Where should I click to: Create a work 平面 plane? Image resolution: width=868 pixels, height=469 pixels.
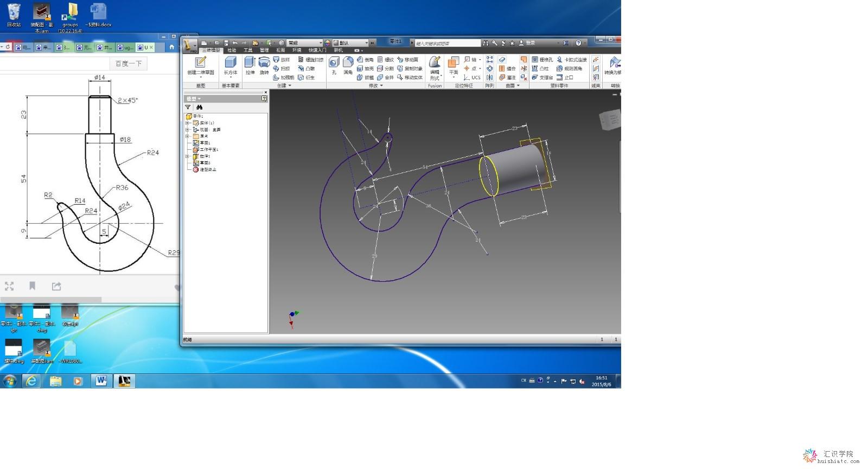(x=454, y=66)
